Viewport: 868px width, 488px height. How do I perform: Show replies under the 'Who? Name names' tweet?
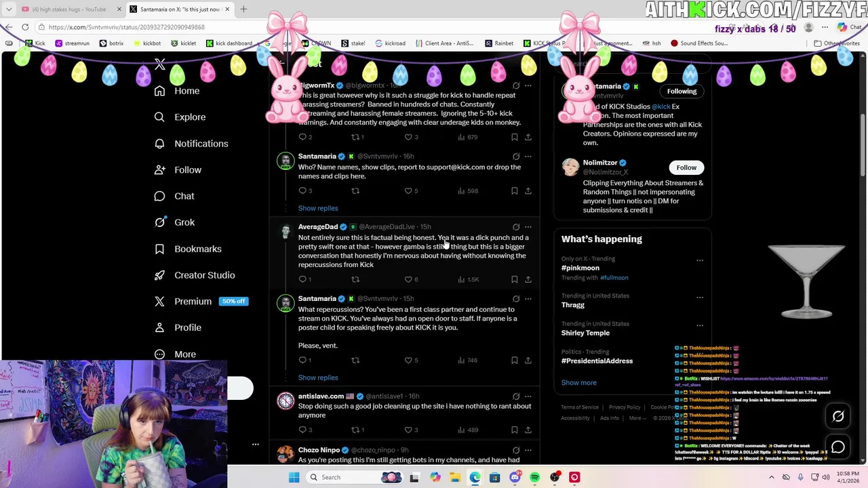(x=318, y=208)
